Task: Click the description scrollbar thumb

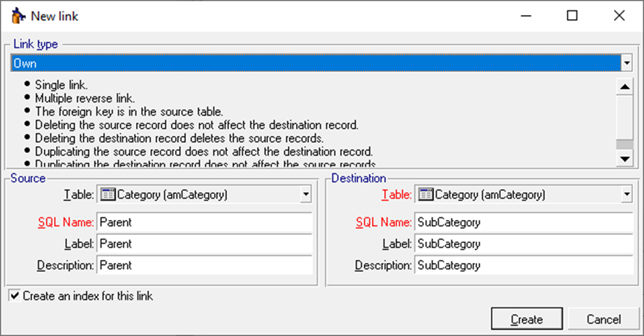Action: pyautogui.click(x=623, y=144)
